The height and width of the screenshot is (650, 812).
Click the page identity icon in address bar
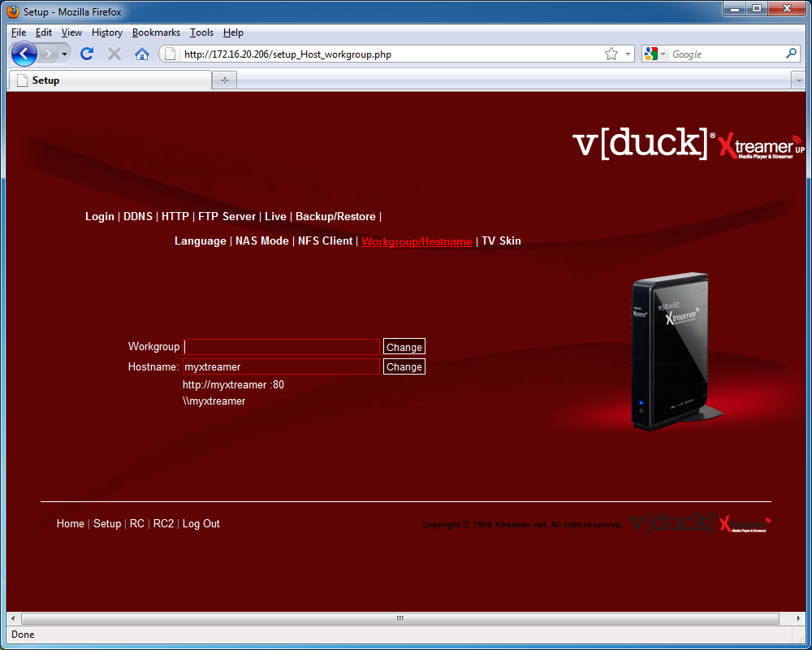coord(171,54)
